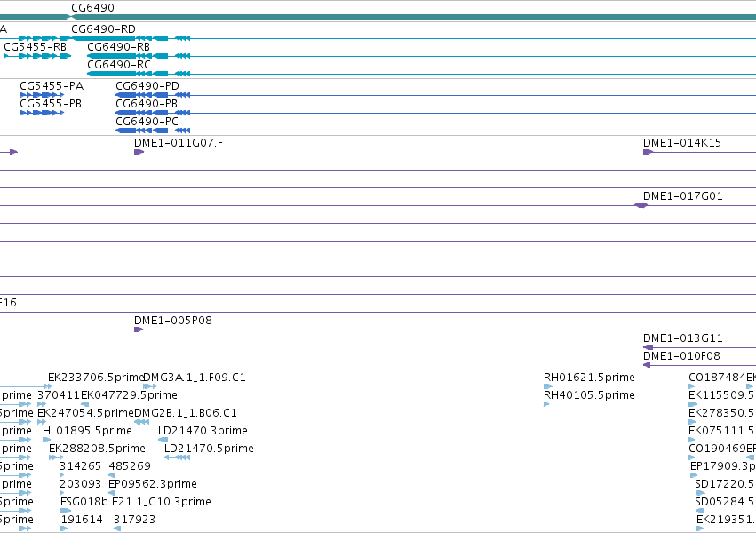Click the CG6490-RC exon feature bar
This screenshot has height=533, width=756.
(111, 74)
